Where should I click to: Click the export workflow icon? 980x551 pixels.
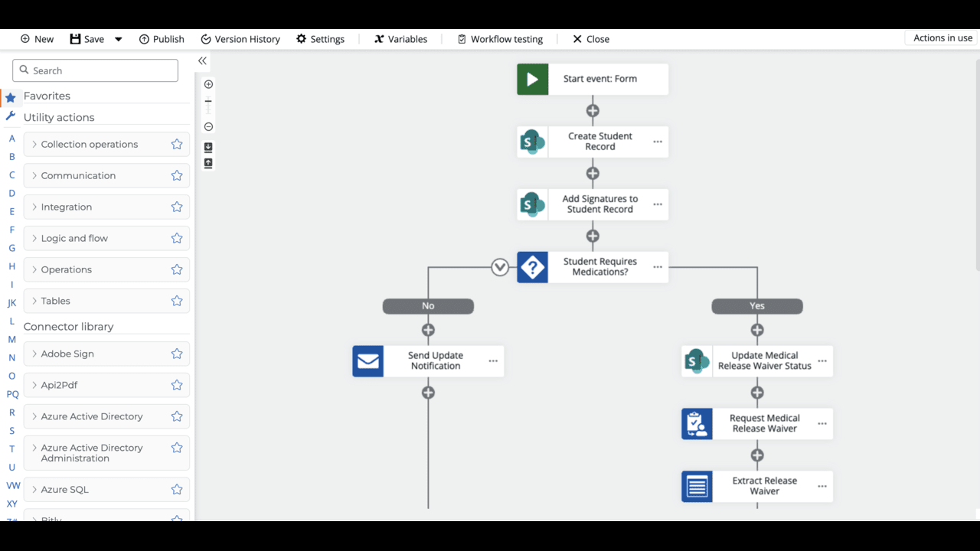point(208,163)
